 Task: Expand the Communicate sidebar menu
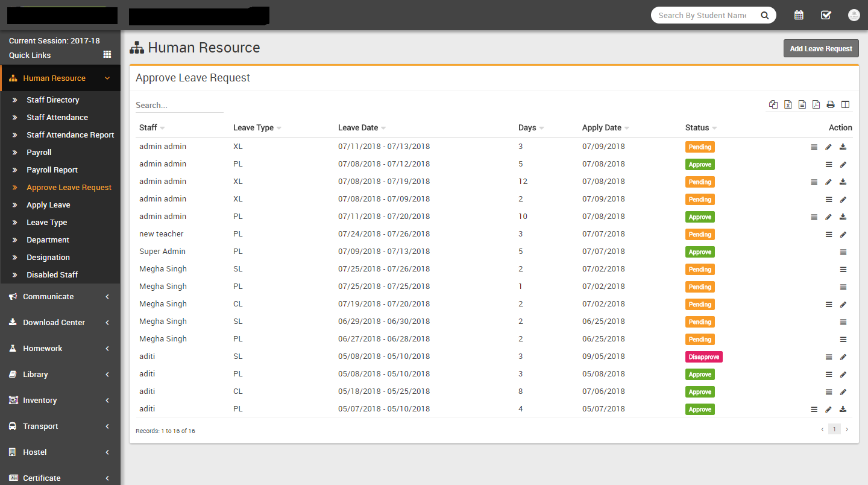(60, 296)
